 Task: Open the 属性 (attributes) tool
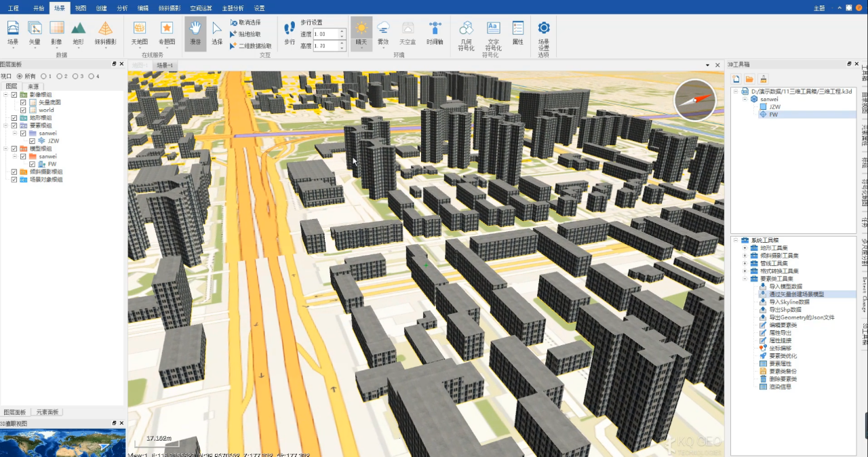[x=518, y=33]
